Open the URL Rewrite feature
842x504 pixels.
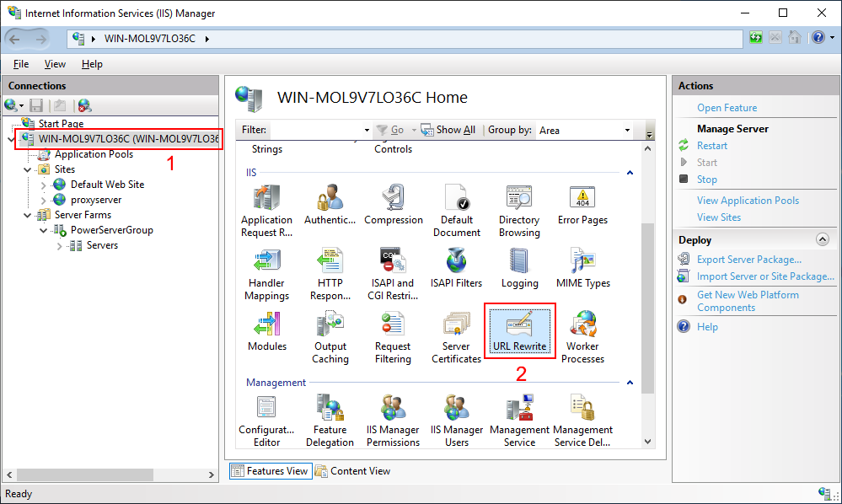(x=519, y=331)
